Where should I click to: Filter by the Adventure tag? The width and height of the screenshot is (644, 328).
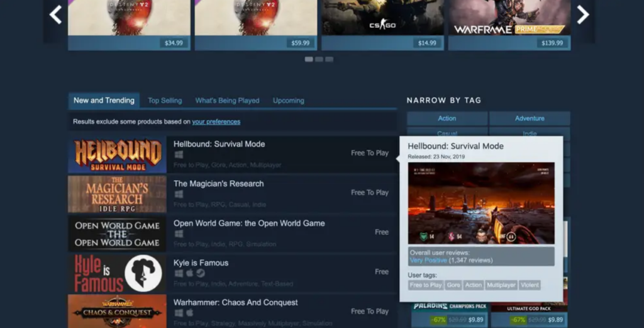(530, 118)
